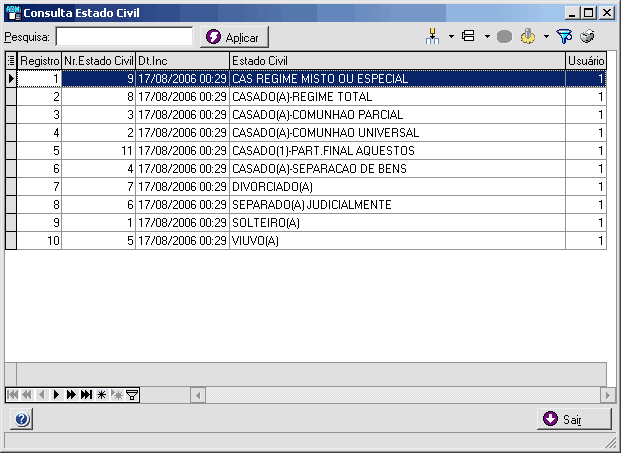Image resolution: width=621 pixels, height=453 pixels.
Task: Select the CAS REGIME MISTO OU ESPECIAL cell
Action: [x=398, y=78]
